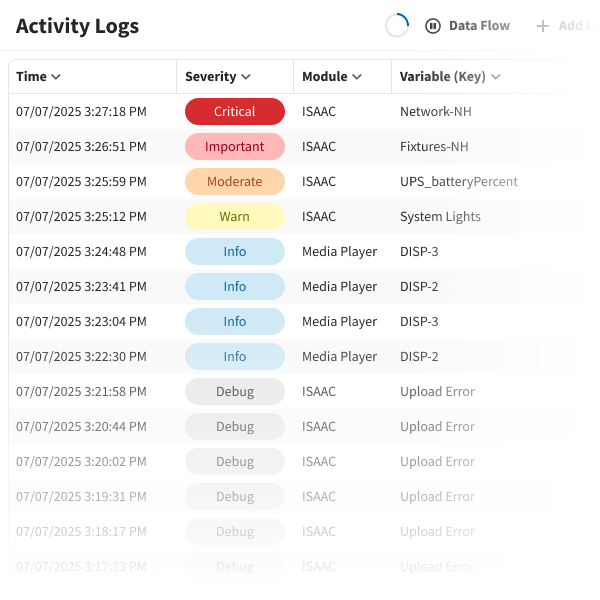Select timestamp 07/07/2025 3:22:30 PM
Image resolution: width=600 pixels, height=600 pixels.
[x=81, y=357]
